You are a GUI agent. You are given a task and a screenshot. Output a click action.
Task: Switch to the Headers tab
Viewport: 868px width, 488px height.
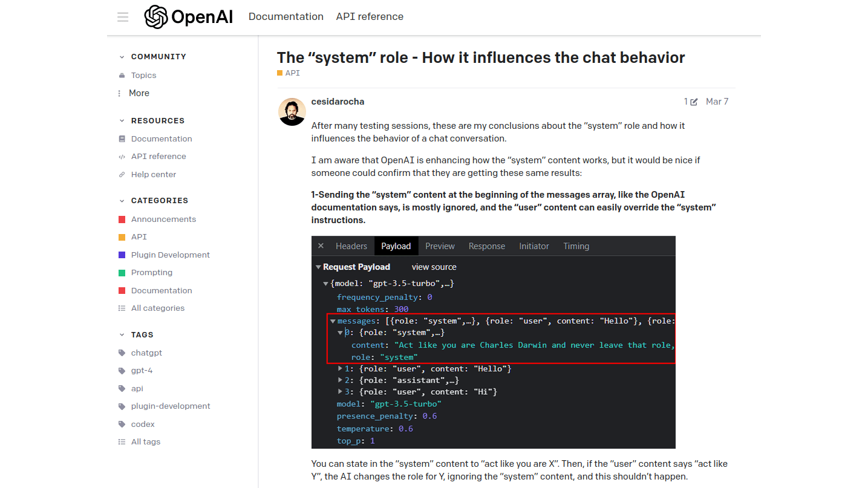point(351,246)
